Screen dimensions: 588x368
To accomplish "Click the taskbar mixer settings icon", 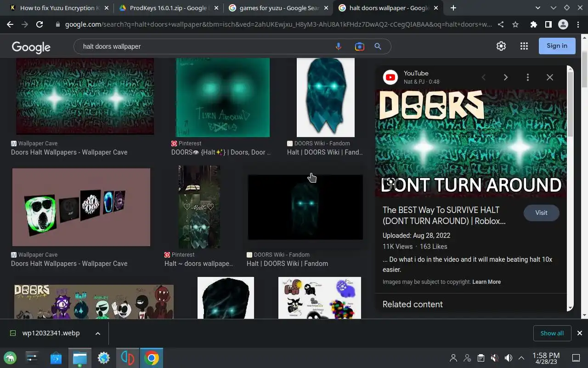I will tap(32, 358).
